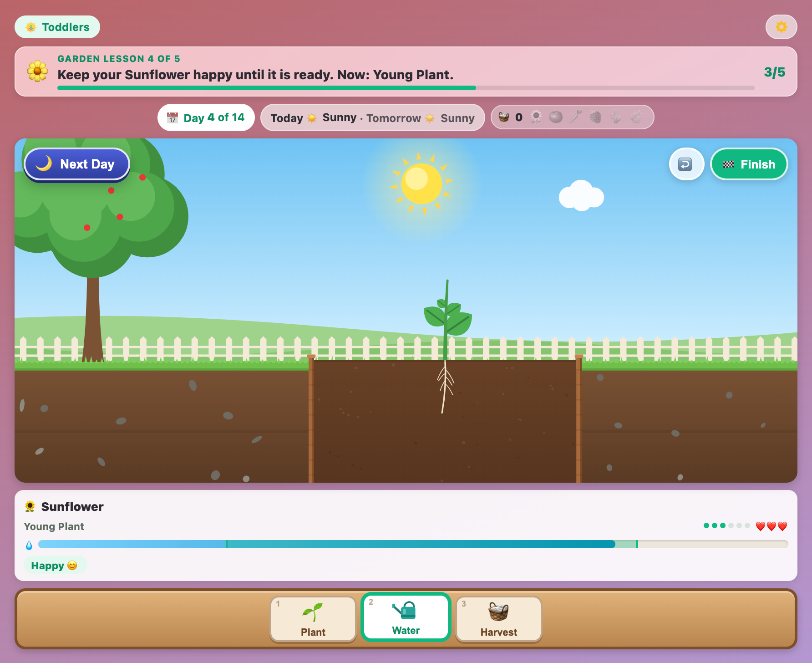
Task: Click the 3/5 lesson counter
Action: (775, 72)
